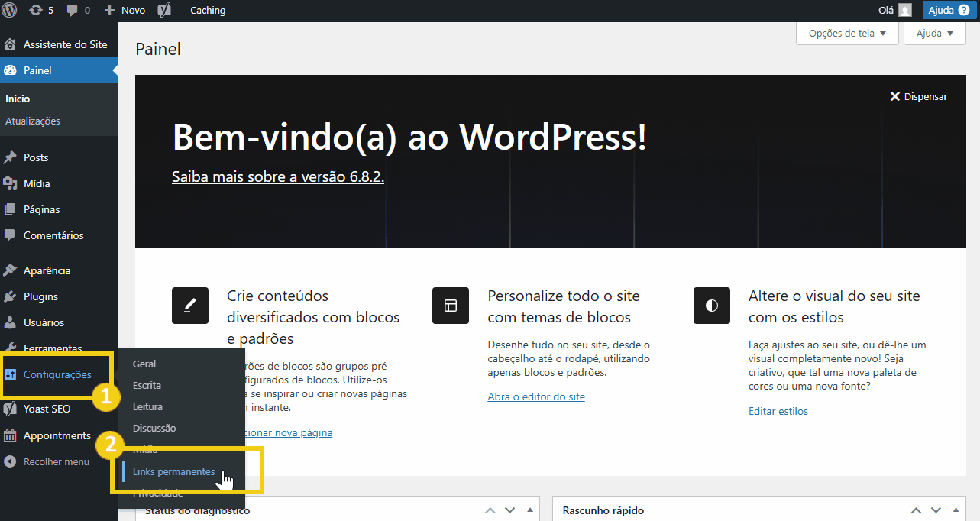
Task: Click the Yoast SEO sidebar icon
Action: click(11, 409)
